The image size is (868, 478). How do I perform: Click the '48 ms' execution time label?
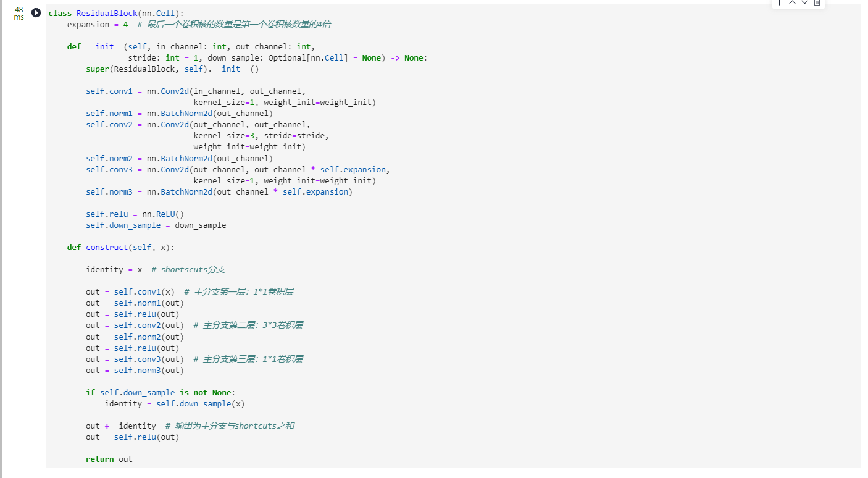click(19, 14)
